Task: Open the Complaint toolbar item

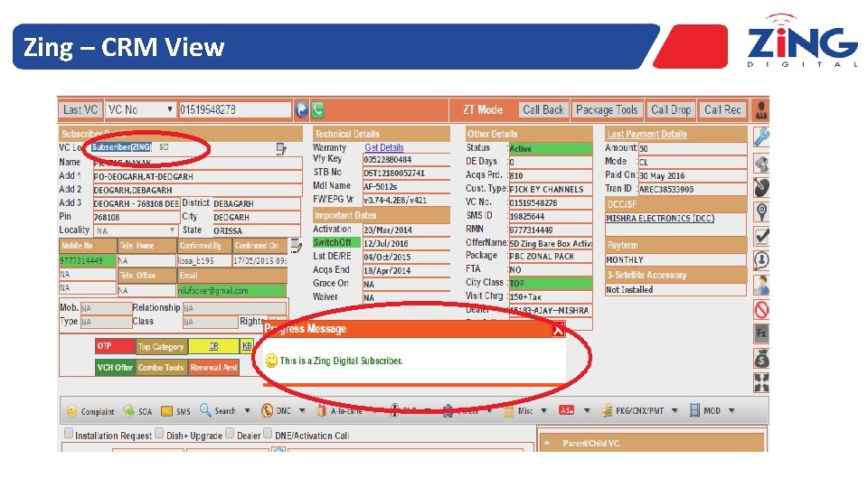Action: coord(90,412)
